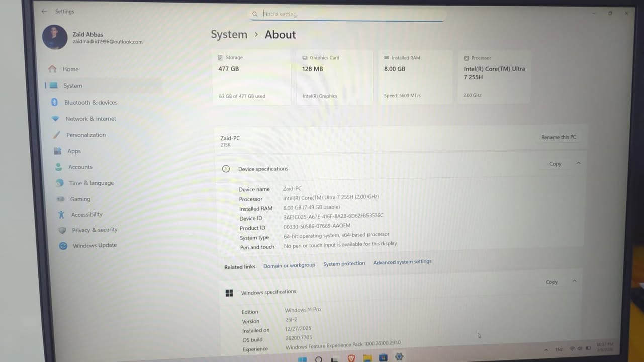644x362 pixels.
Task: Show hidden system tray icons
Action: click(x=546, y=349)
